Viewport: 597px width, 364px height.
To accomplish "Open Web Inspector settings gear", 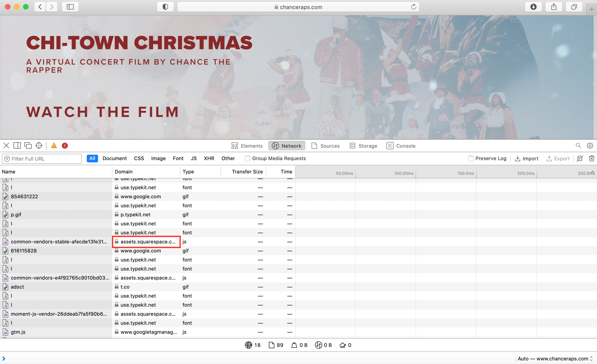I will pos(590,146).
